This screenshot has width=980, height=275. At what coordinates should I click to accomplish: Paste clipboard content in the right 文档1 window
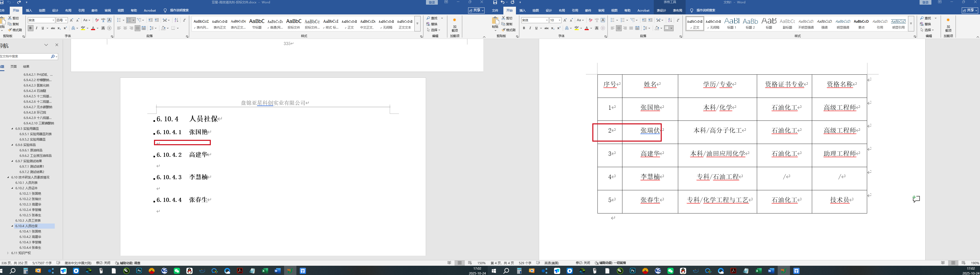click(495, 22)
